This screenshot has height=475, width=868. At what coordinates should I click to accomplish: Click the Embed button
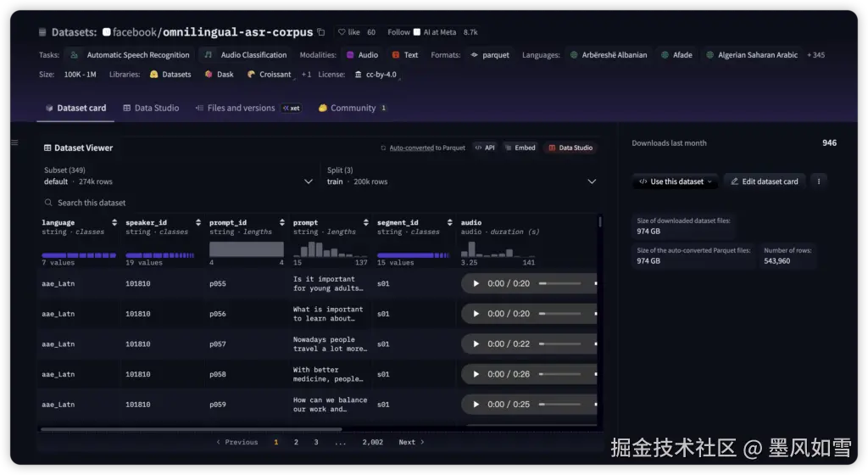point(520,148)
